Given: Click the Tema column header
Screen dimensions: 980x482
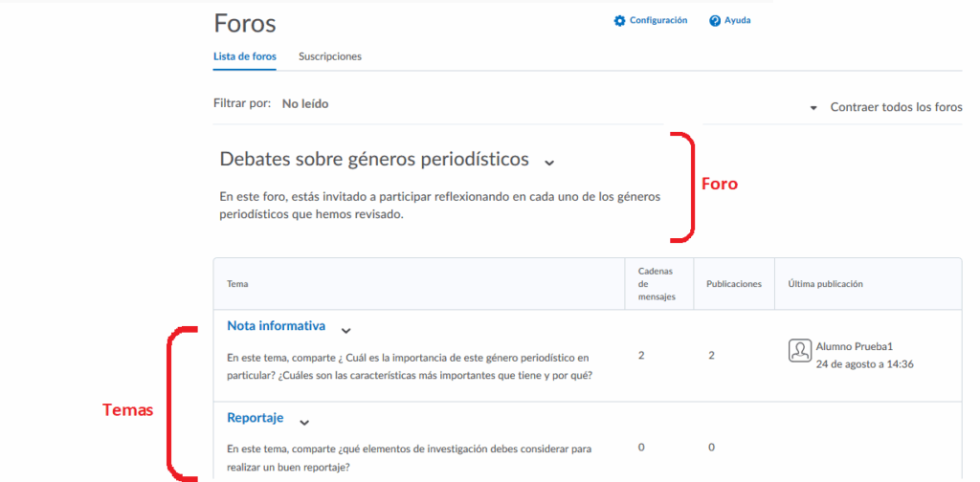Looking at the screenshot, I should pos(235,284).
